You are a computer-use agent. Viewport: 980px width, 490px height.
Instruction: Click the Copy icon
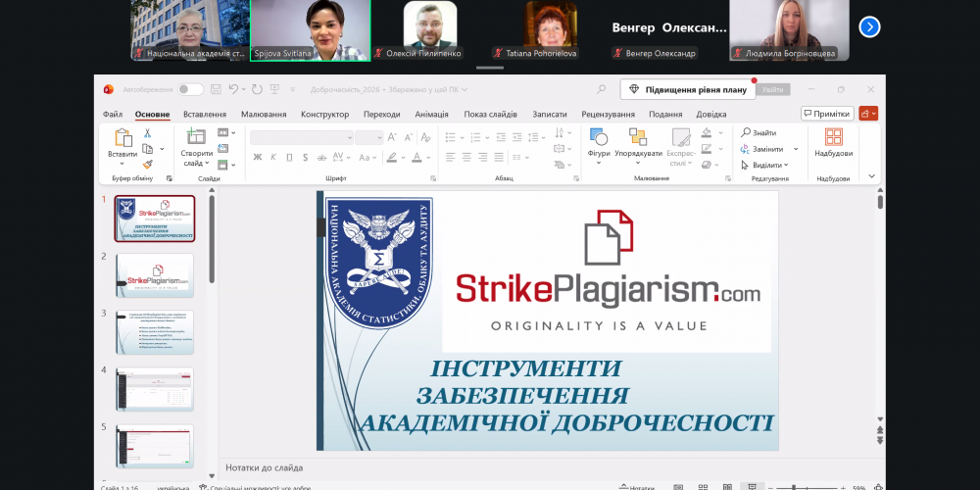[148, 149]
